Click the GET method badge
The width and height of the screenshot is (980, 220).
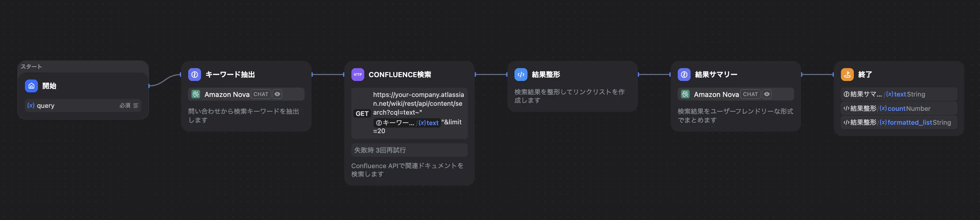(x=362, y=113)
